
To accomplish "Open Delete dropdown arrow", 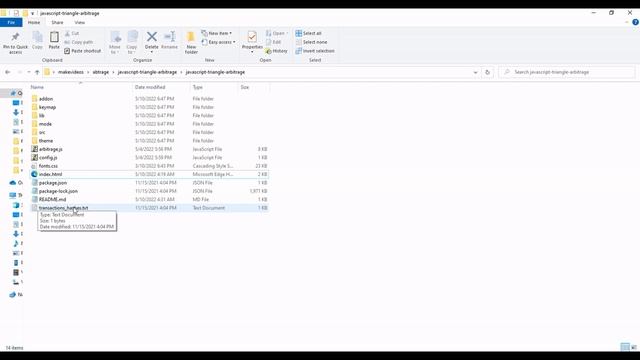I will pos(151,52).
